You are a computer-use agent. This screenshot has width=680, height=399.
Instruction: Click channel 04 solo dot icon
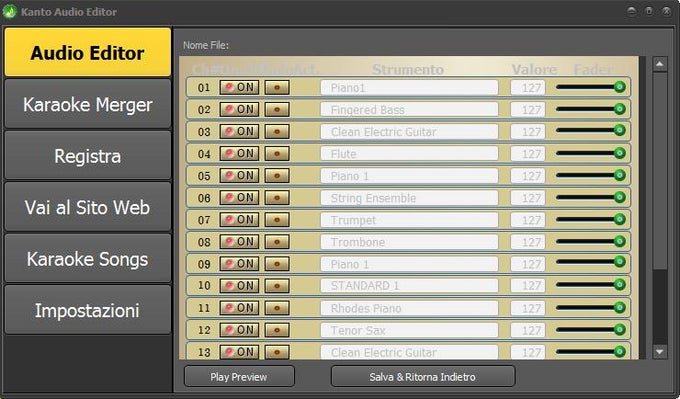(x=277, y=154)
